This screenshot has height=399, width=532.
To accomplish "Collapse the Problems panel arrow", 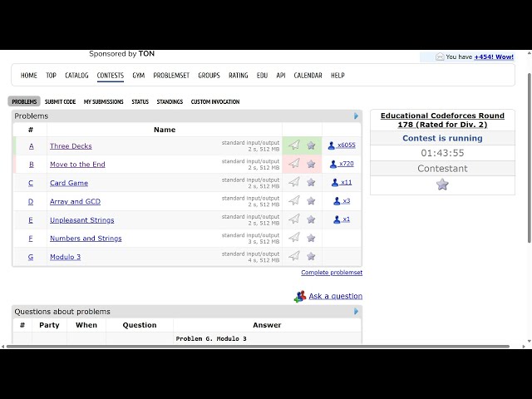I will click(x=356, y=116).
